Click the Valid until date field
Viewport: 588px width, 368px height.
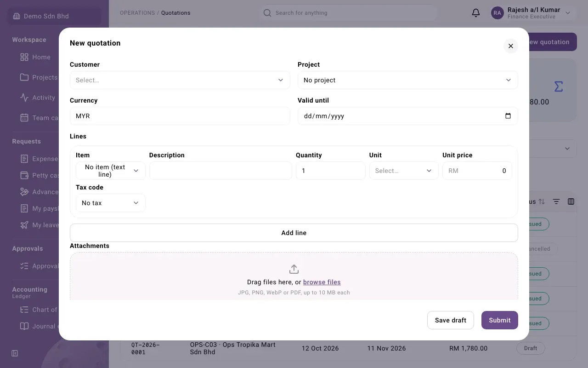[x=408, y=116]
